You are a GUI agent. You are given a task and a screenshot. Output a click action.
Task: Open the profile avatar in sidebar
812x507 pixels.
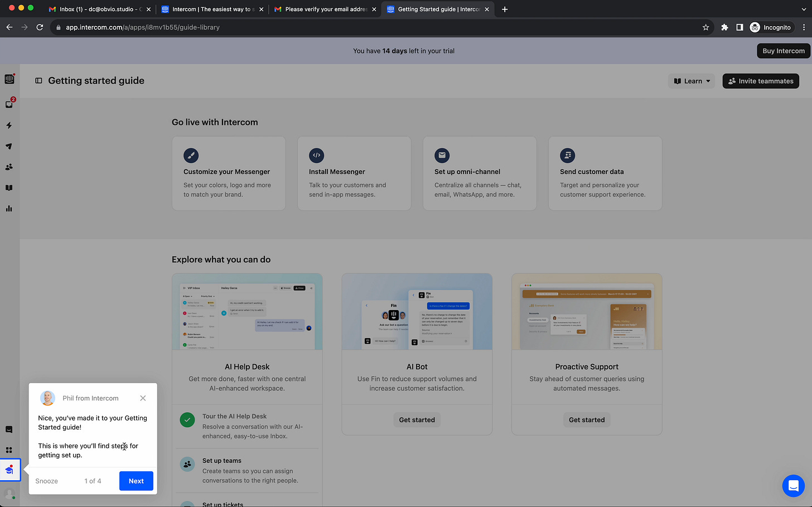[9, 494]
